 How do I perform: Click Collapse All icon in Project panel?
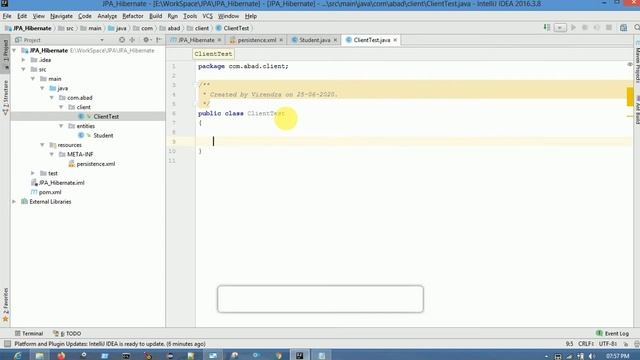[132, 40]
